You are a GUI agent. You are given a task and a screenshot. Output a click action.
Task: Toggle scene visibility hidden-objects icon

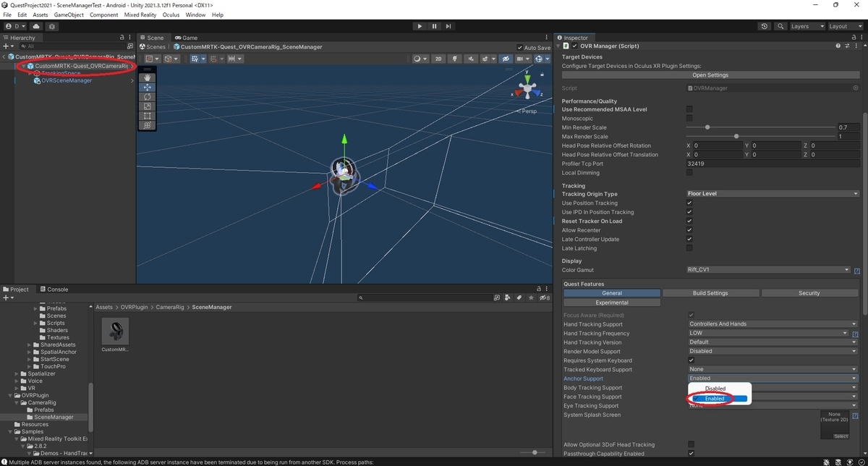pyautogui.click(x=506, y=59)
